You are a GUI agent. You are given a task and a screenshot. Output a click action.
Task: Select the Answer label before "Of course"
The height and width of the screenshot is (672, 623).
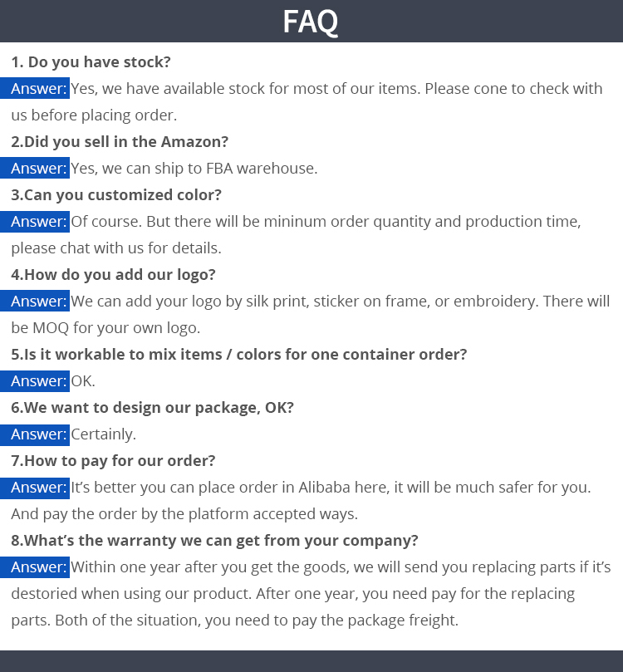tap(38, 222)
